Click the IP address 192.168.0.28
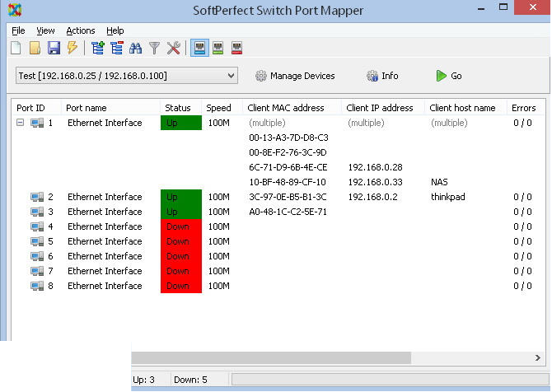The image size is (552, 392). [x=375, y=167]
